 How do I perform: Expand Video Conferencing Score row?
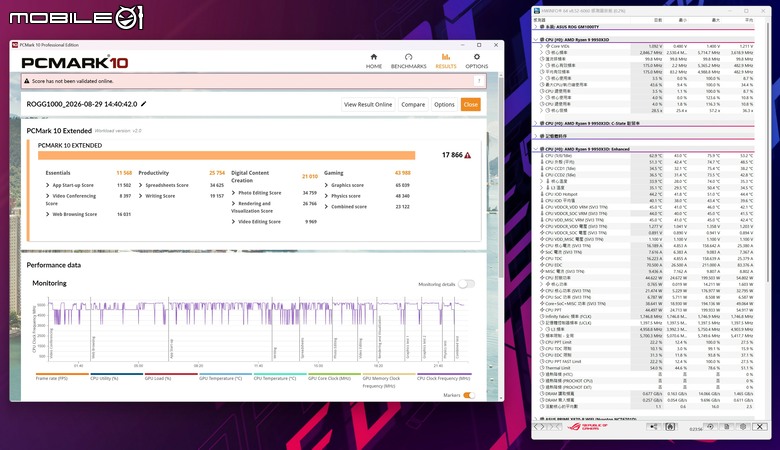[x=48, y=196]
